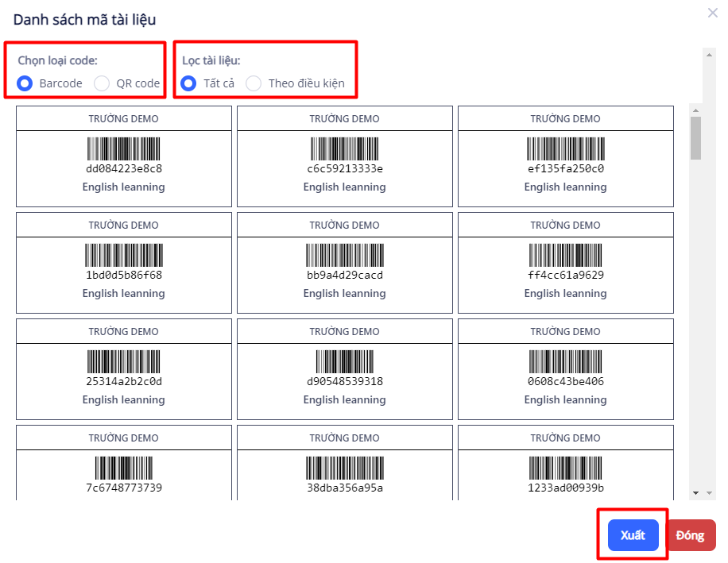This screenshot has width=728, height=563.
Task: Click barcode image for ff4cc61a9629
Action: tap(565, 256)
